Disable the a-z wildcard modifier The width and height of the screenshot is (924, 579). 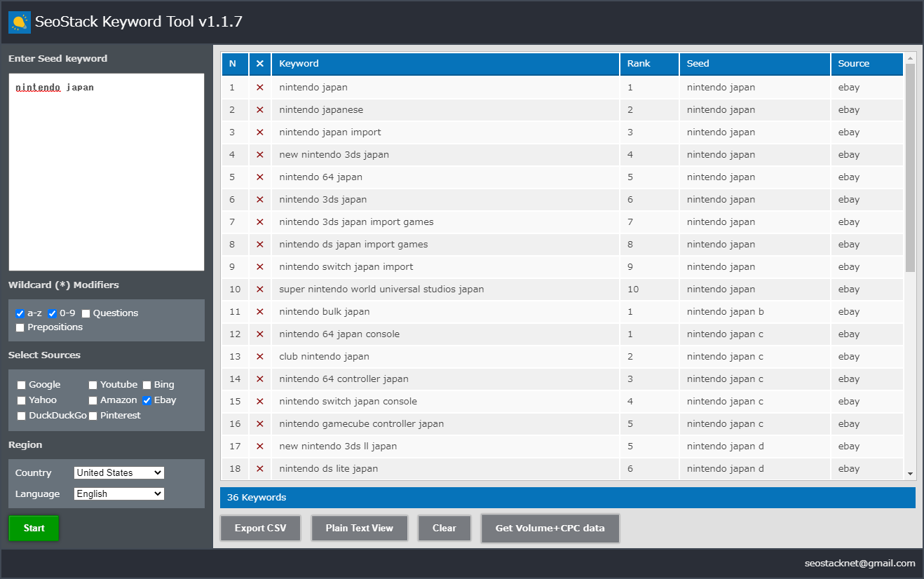20,313
